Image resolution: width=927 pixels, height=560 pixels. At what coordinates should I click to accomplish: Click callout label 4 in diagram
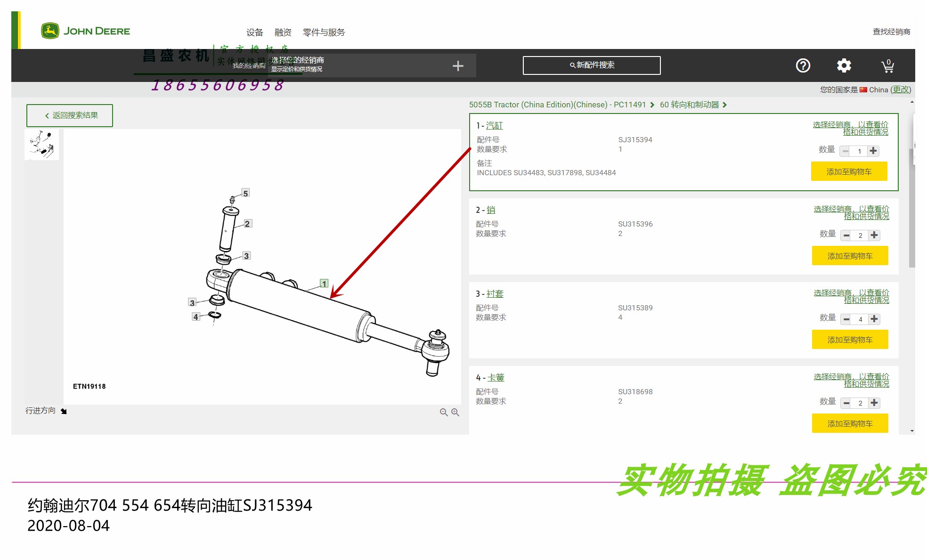click(x=195, y=317)
